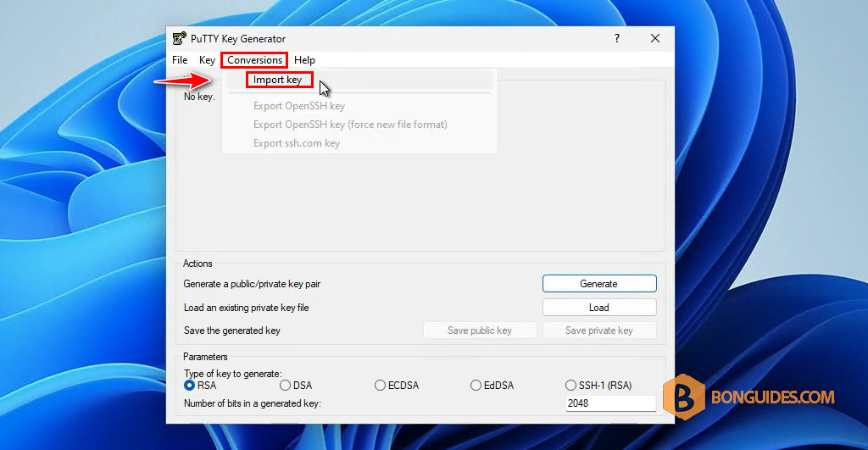Click the question mark help button in title bar
868x450 pixels.
(x=617, y=38)
